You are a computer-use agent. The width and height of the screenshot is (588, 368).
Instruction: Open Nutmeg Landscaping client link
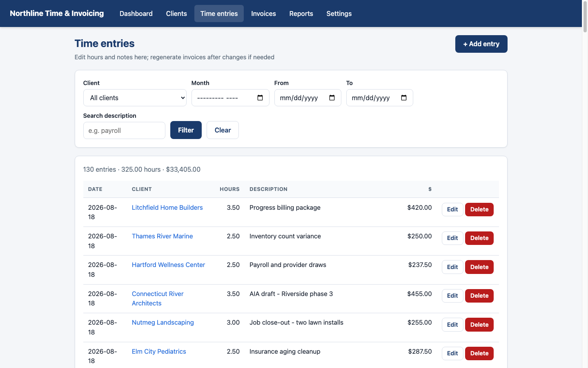[x=163, y=322]
